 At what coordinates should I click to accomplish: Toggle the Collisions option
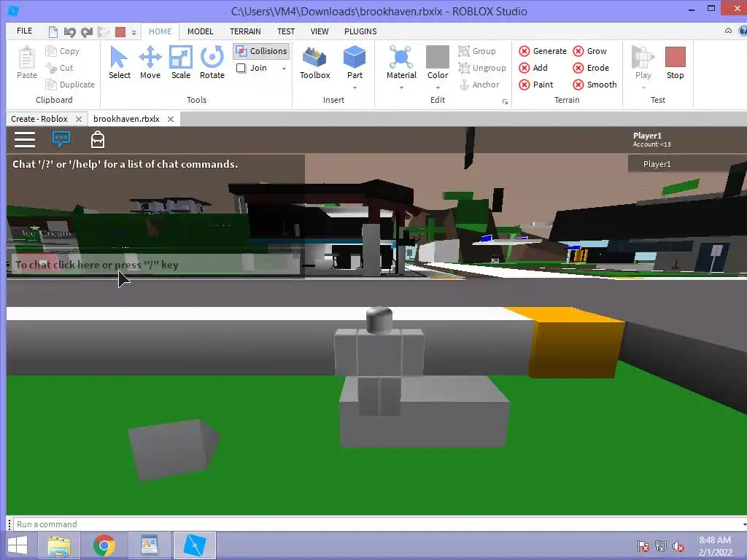coord(262,51)
